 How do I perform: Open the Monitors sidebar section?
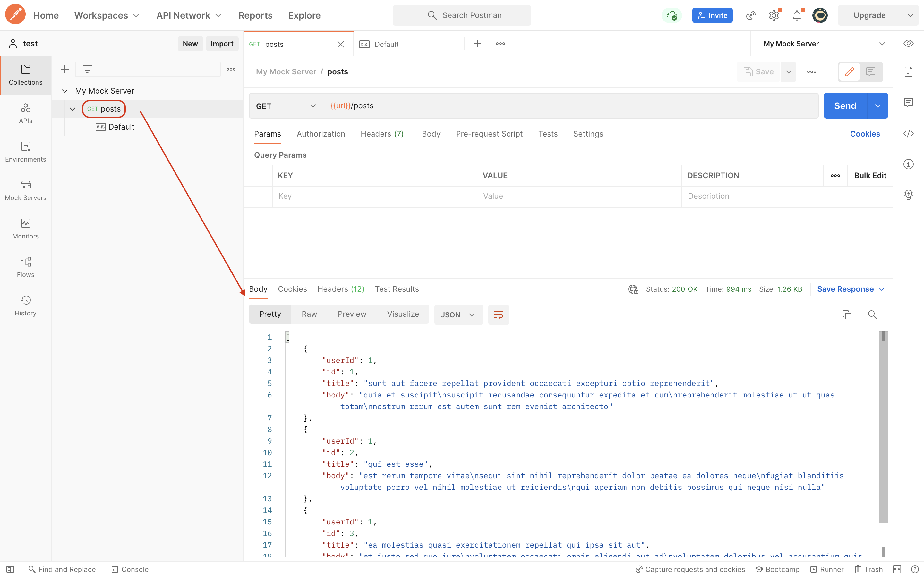coord(26,229)
